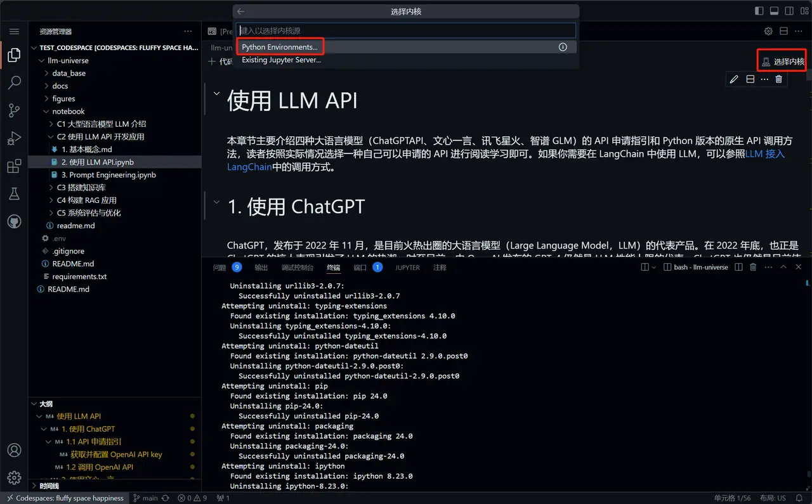
Task: Maximize the terminal panel with the up chevron
Action: 783,268
